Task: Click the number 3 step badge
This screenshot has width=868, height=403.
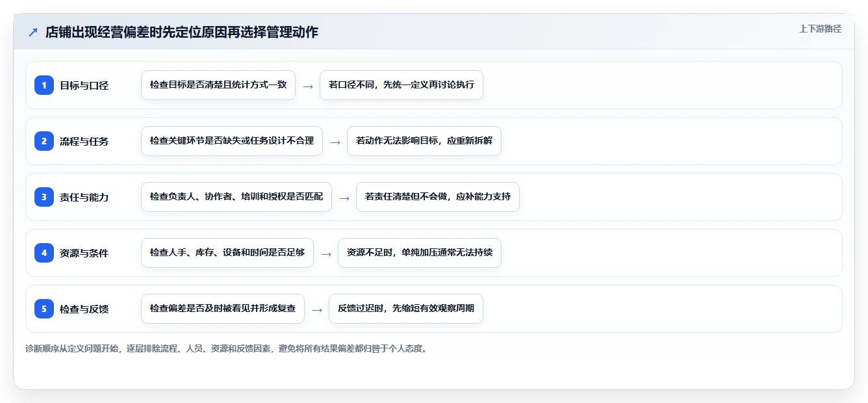Action: [x=44, y=197]
